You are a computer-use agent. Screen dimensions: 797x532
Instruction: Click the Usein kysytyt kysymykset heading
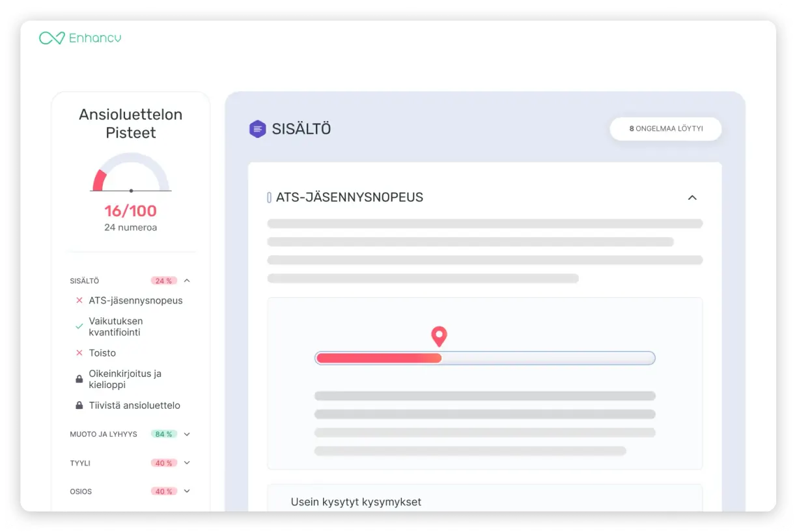click(x=356, y=501)
